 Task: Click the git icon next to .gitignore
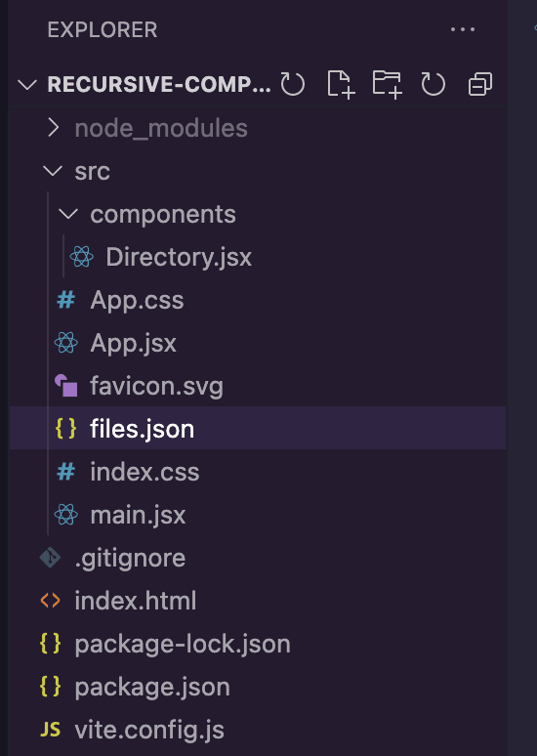pyautogui.click(x=50, y=558)
